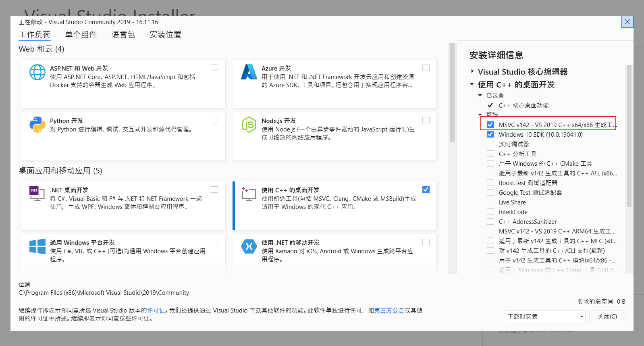The height and width of the screenshot is (346, 644).
Task: Check the C++ 模块(x64/x86) option
Action: click(x=490, y=260)
